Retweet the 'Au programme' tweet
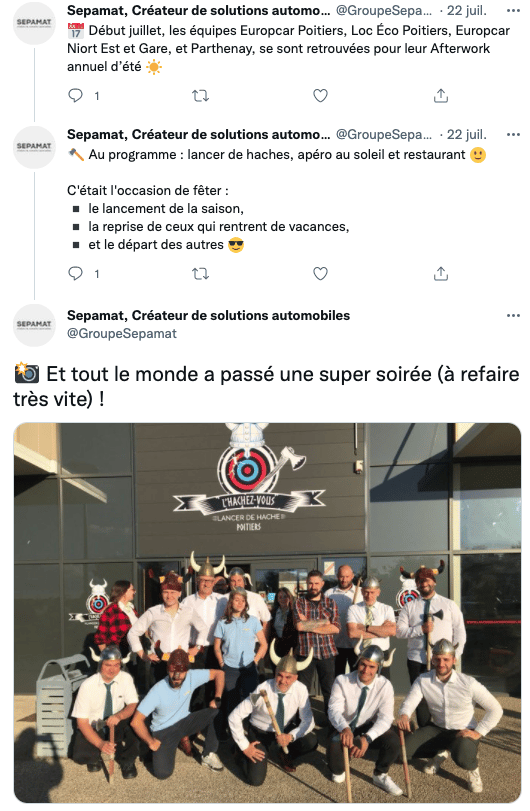The width and height of the screenshot is (530, 811). [200, 273]
